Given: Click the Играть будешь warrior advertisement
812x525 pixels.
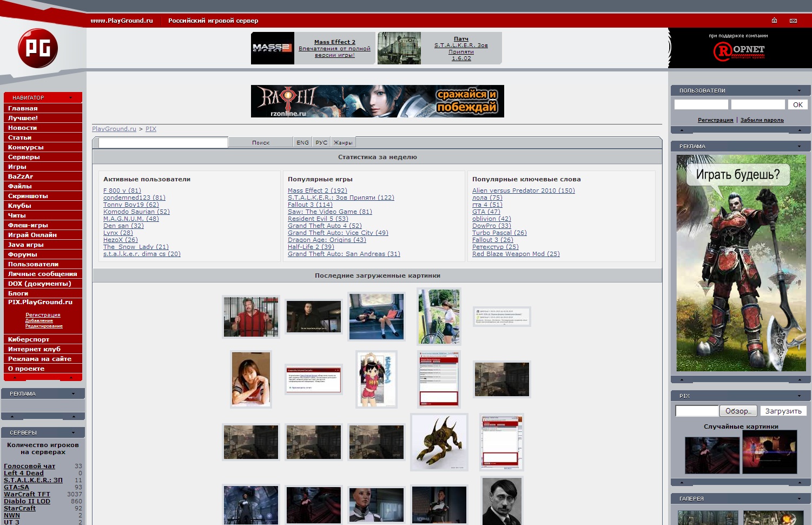Looking at the screenshot, I should [741, 263].
